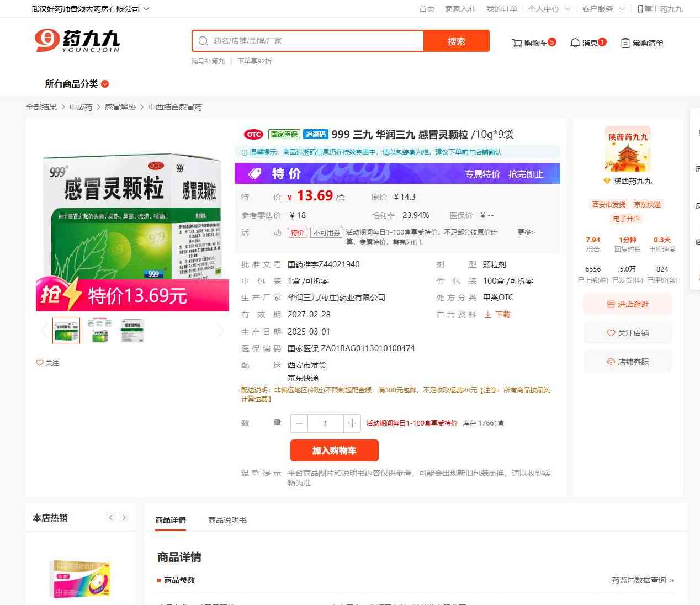Select the 商品详情 tab

tap(171, 520)
